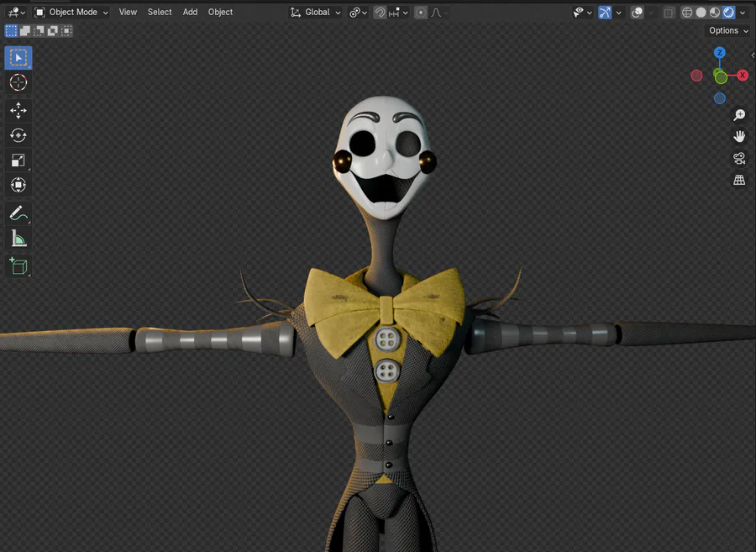
Task: Open the snapping options dropdown
Action: [399, 13]
